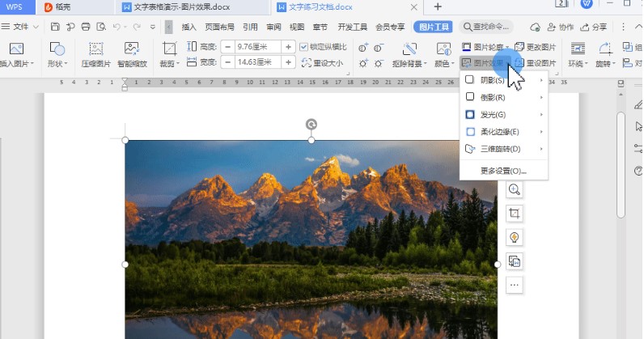Click Collaborate (协作) button
This screenshot has width=644, height=339.
pos(561,28)
